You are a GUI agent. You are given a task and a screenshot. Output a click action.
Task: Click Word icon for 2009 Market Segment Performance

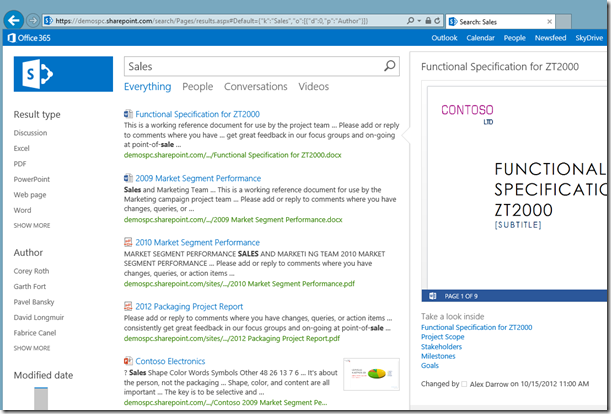128,178
